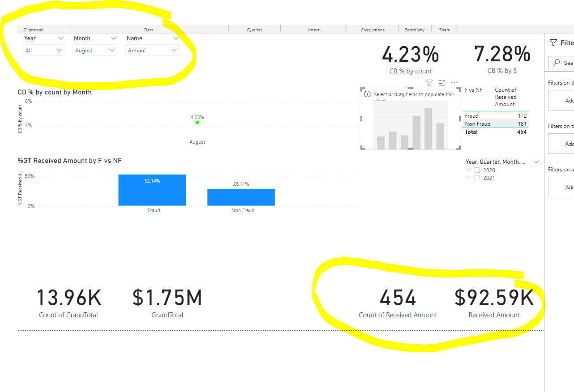Click the Filters pane funnel icon
The image size is (574, 392).
click(x=553, y=43)
